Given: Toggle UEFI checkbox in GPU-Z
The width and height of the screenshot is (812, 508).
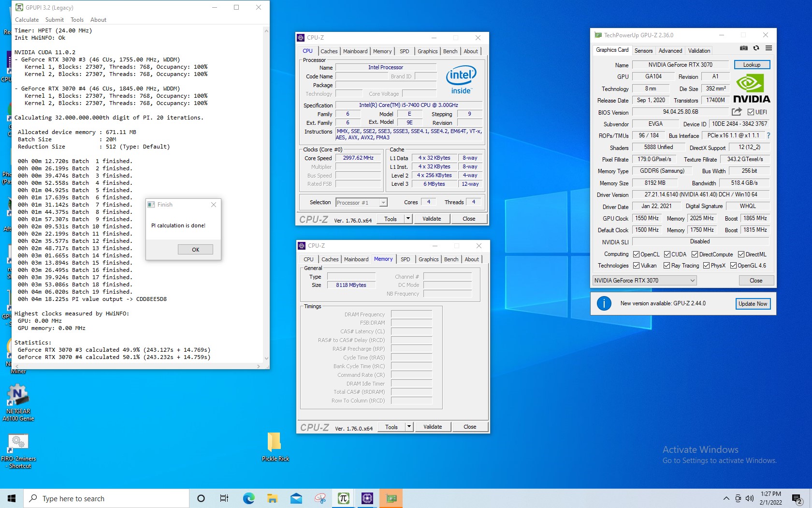Looking at the screenshot, I should pos(751,112).
